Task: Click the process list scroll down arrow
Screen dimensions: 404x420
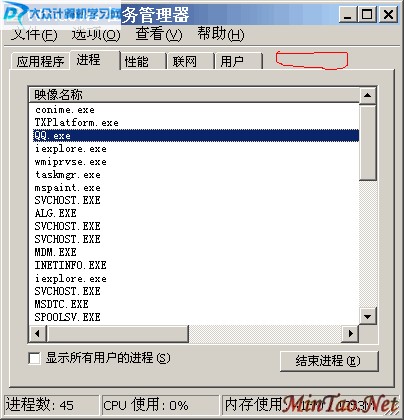Action: (x=368, y=316)
